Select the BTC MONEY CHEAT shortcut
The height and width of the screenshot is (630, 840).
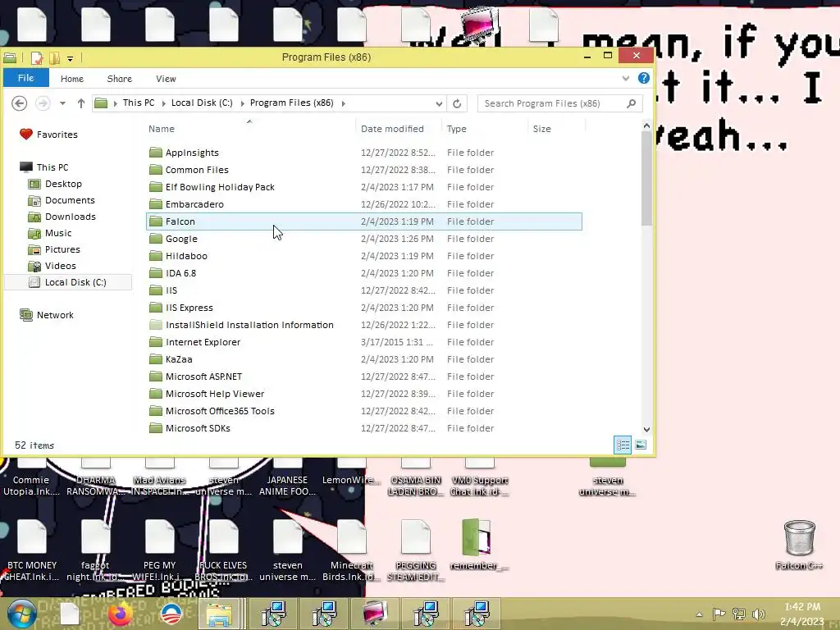pos(32,550)
